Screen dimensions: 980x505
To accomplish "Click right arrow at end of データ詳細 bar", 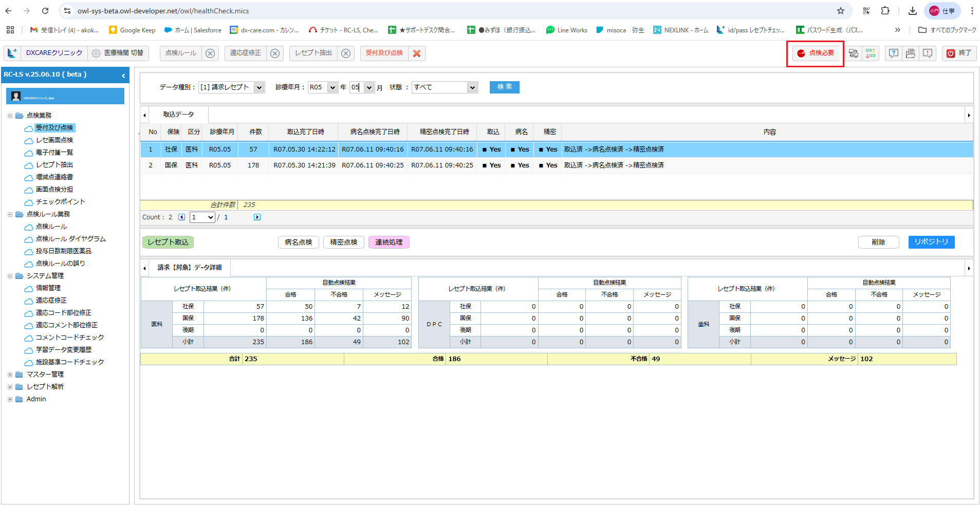I will (969, 268).
